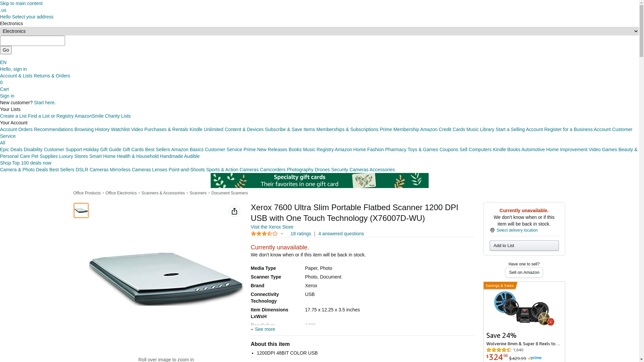Select the scanner image thumbnail
Screen dimensions: 644x362
(x=81, y=210)
